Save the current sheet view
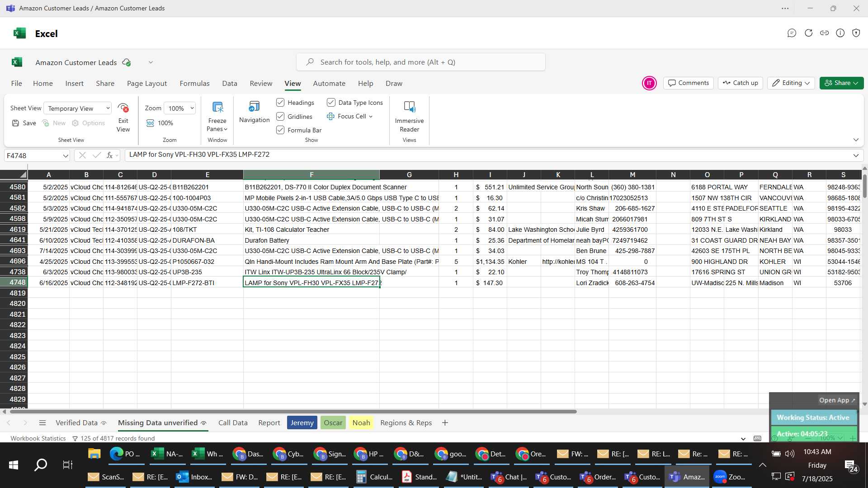The width and height of the screenshot is (868, 488). point(24,123)
